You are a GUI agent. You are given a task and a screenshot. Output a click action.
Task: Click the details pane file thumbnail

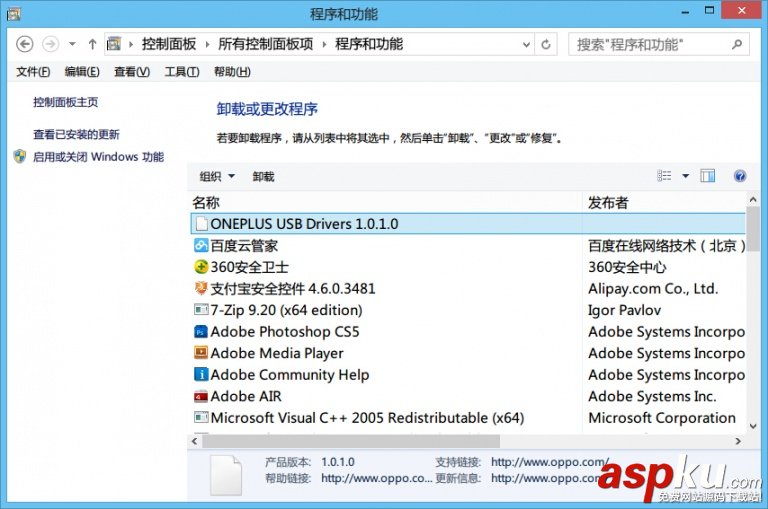[226, 476]
